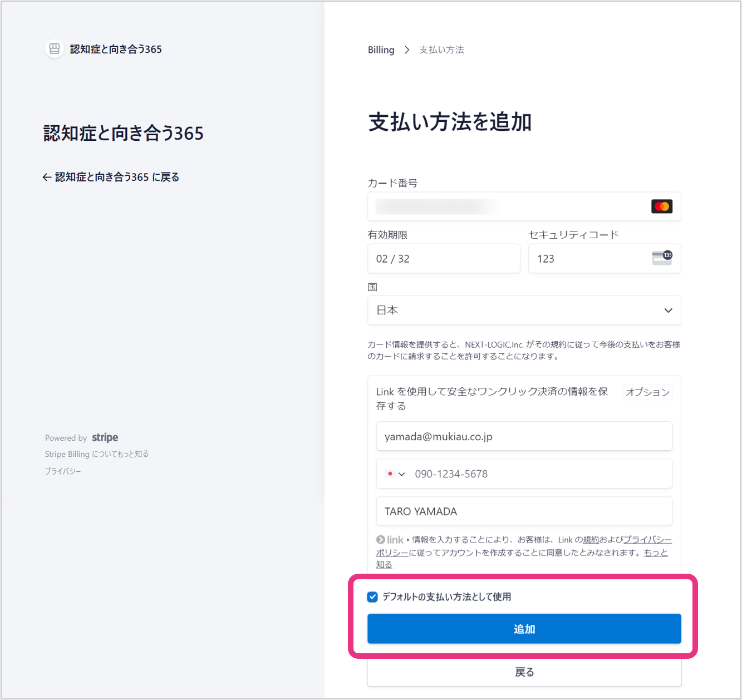
Task: Click the Japan flag phone selector
Action: [x=390, y=474]
